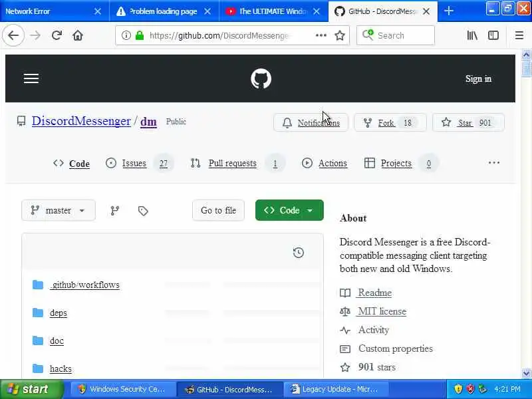Open the hacks folder link
532x399 pixels.
61,368
